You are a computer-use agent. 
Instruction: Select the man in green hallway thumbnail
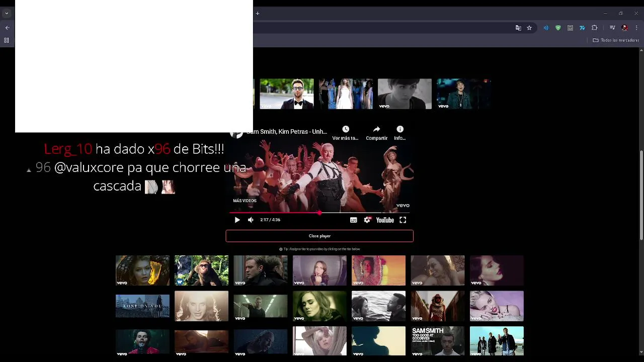pyautogui.click(x=261, y=306)
